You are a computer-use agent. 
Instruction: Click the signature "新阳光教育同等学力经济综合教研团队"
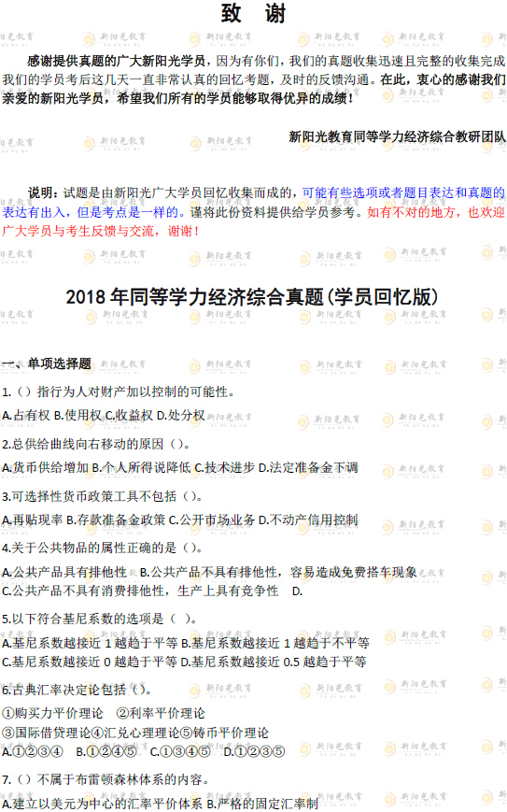(398, 136)
